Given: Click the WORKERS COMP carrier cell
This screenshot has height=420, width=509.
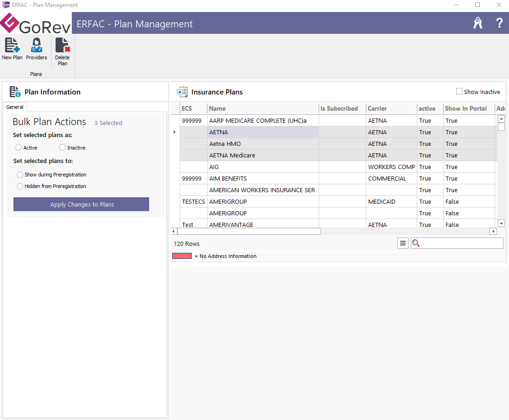Looking at the screenshot, I should pos(391,167).
